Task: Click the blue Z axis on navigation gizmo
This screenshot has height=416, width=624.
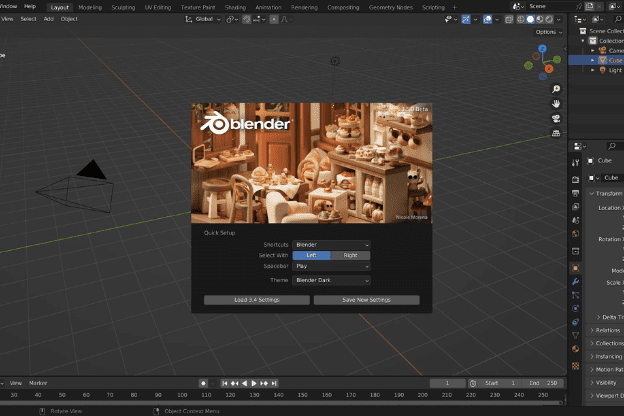Action: click(x=542, y=49)
